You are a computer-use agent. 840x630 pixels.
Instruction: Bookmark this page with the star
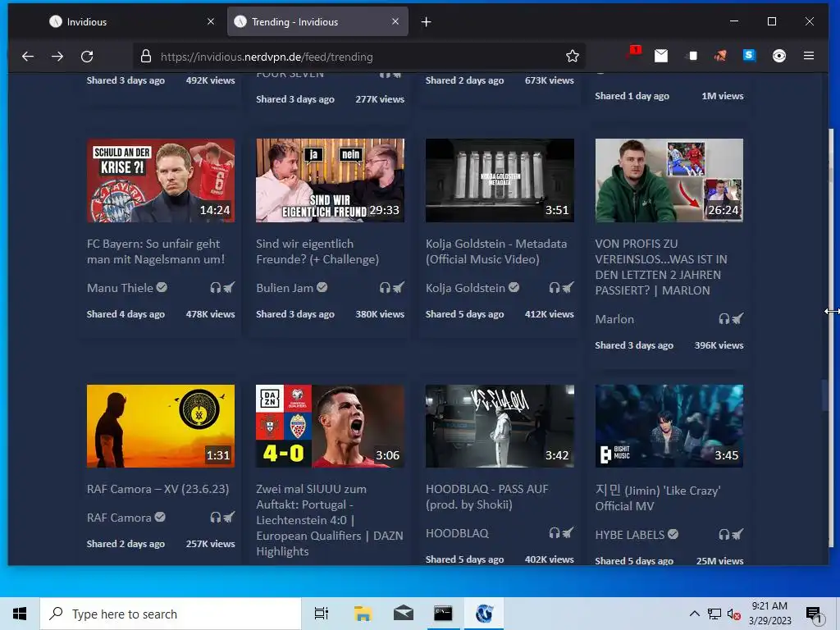pyautogui.click(x=572, y=57)
